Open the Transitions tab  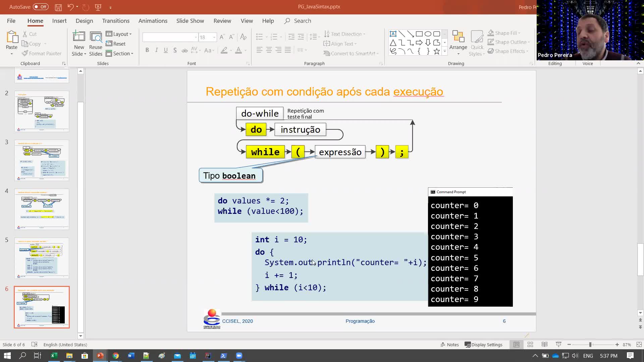point(116,21)
